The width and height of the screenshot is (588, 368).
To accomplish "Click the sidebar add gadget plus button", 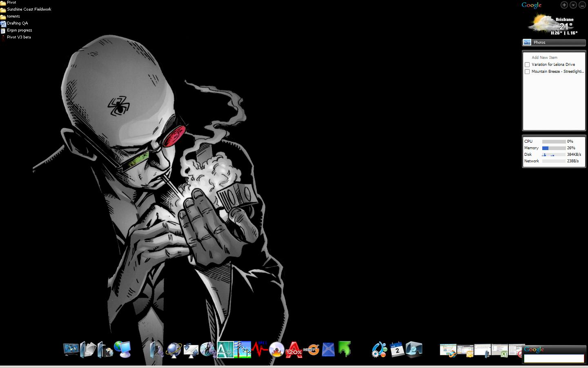I will [x=564, y=5].
